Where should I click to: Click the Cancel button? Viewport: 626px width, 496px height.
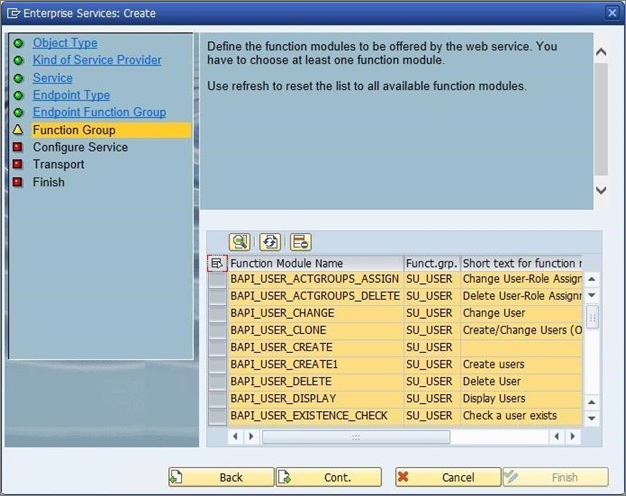448,477
